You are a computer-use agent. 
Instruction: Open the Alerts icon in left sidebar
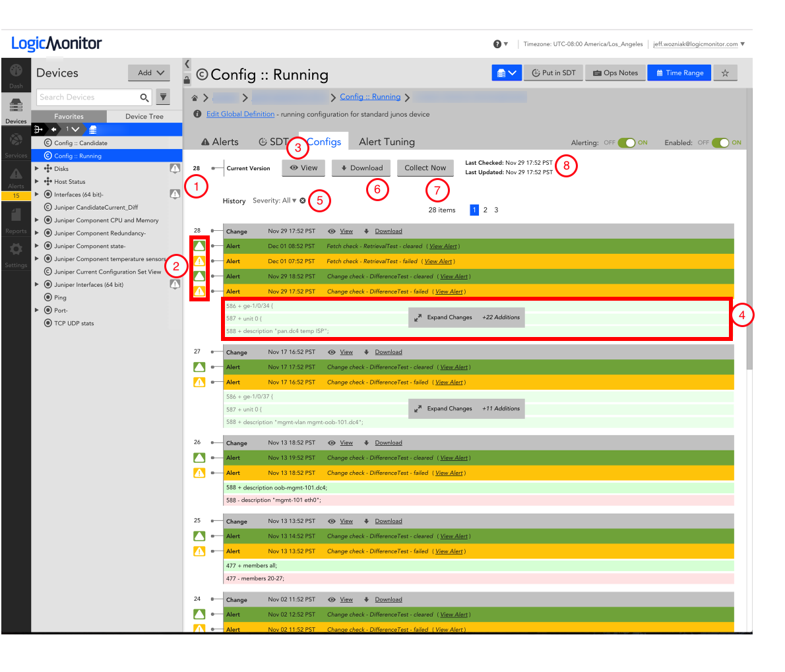[x=16, y=177]
